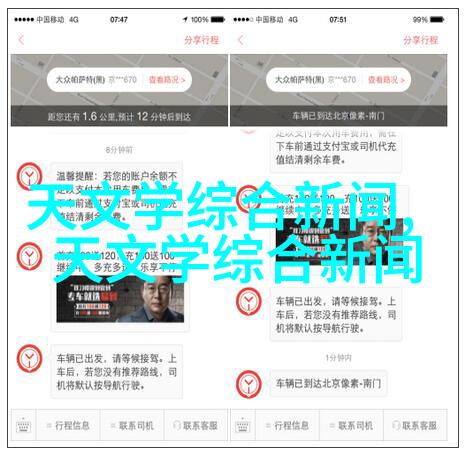Open promo banner image in left chat
The height and width of the screenshot is (453, 474).
(x=120, y=300)
